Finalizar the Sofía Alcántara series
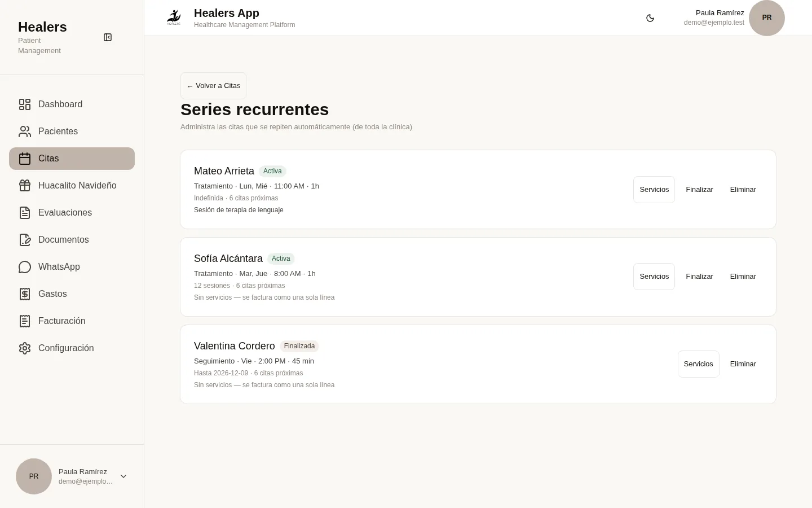 699,277
